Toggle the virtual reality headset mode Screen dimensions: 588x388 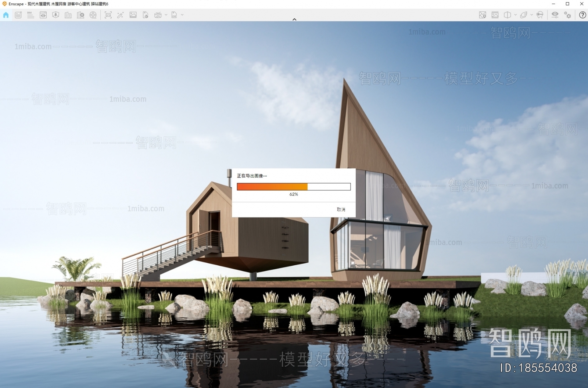click(x=540, y=15)
